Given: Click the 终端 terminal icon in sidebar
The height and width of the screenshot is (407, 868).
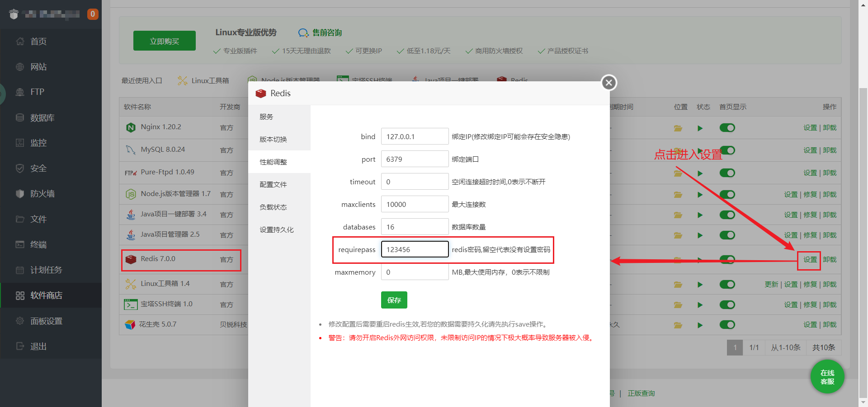Looking at the screenshot, I should point(20,244).
